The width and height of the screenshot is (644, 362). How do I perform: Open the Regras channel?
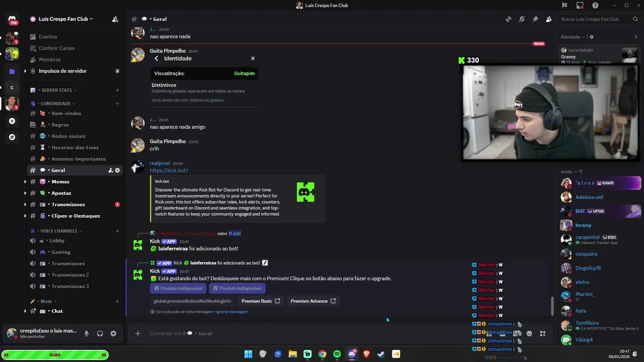coord(74,125)
